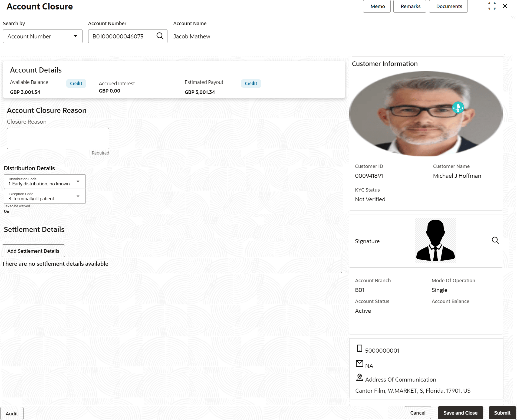The height and width of the screenshot is (420, 517).
Task: Close the Account Closure screen
Action: click(x=505, y=6)
